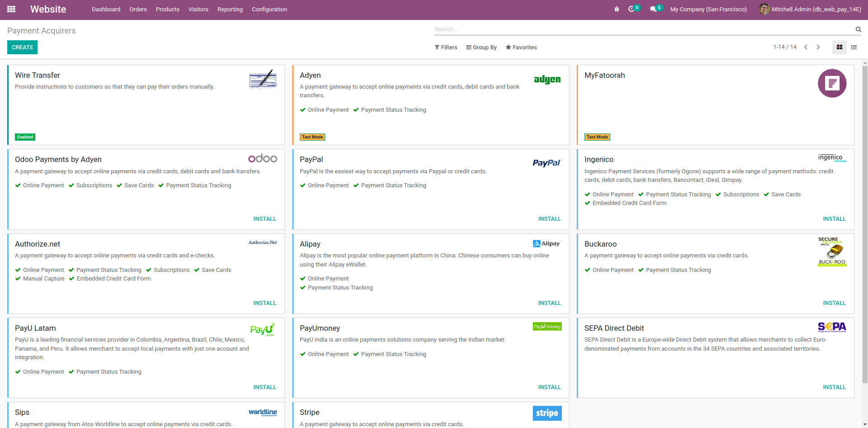Image resolution: width=868 pixels, height=428 pixels.
Task: Open the Configuration menu
Action: tap(270, 10)
